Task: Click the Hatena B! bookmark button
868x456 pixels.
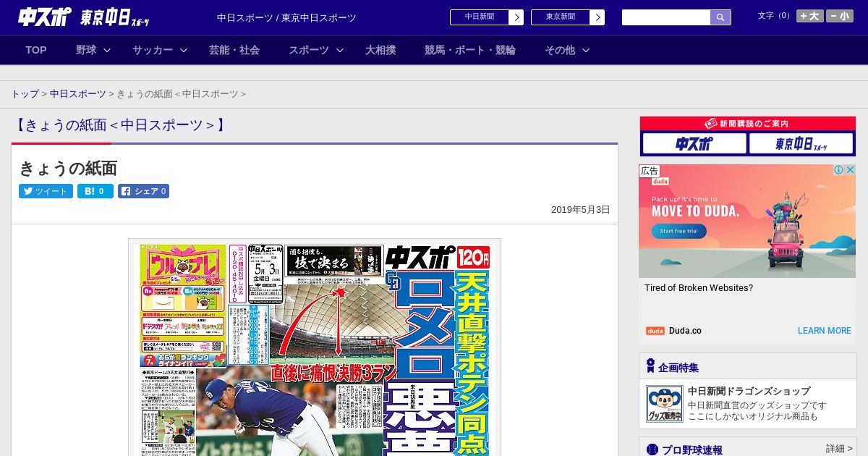Action: (x=95, y=191)
